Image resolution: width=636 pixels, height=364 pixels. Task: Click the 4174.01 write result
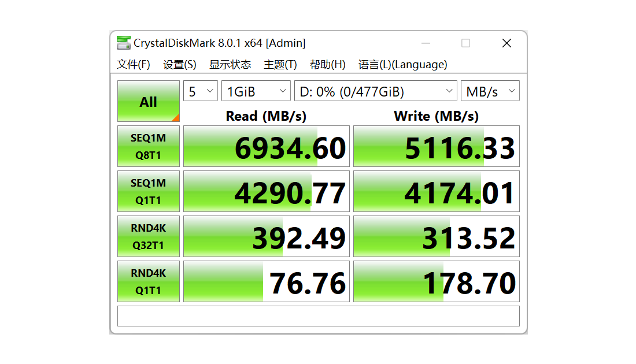(x=437, y=191)
